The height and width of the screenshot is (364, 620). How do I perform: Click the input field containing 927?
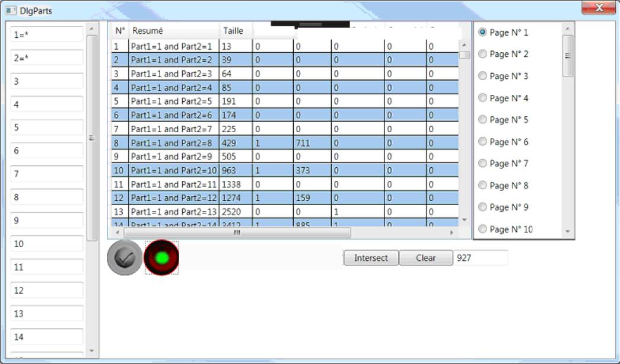click(x=480, y=258)
